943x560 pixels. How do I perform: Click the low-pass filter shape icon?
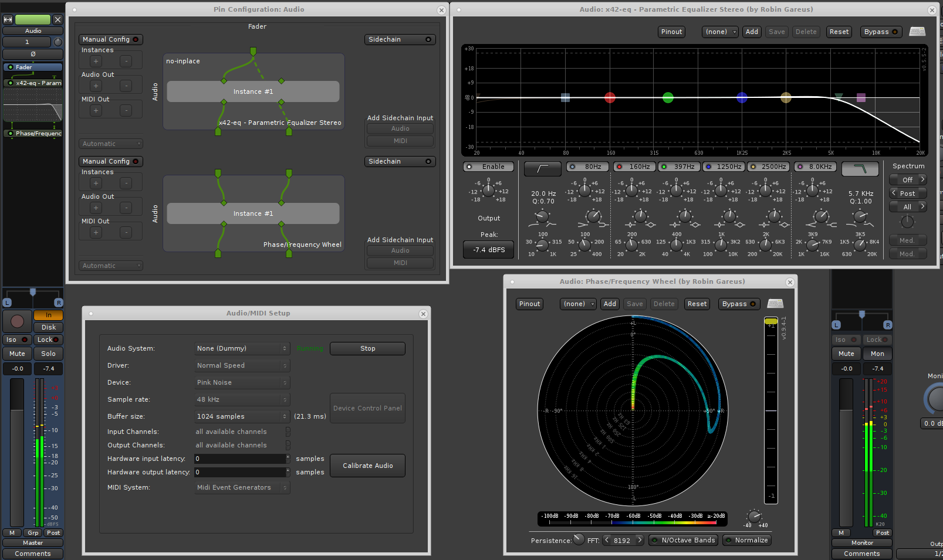click(860, 168)
